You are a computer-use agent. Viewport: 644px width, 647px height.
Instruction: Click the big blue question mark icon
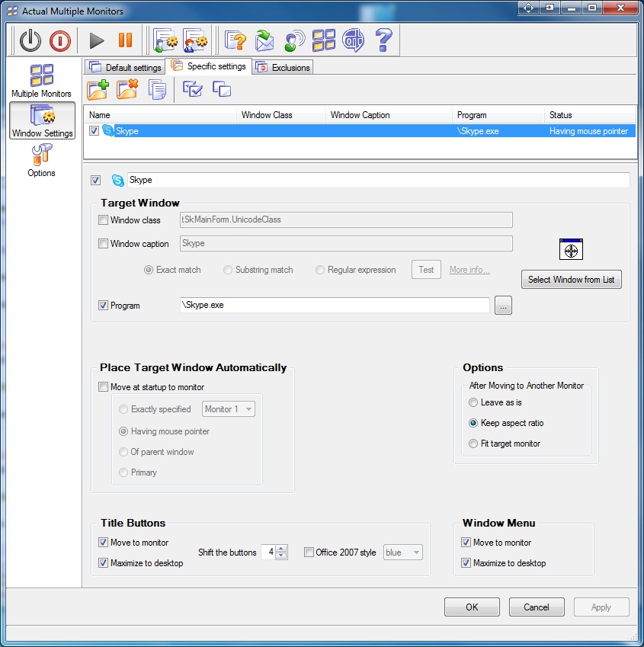pos(383,40)
